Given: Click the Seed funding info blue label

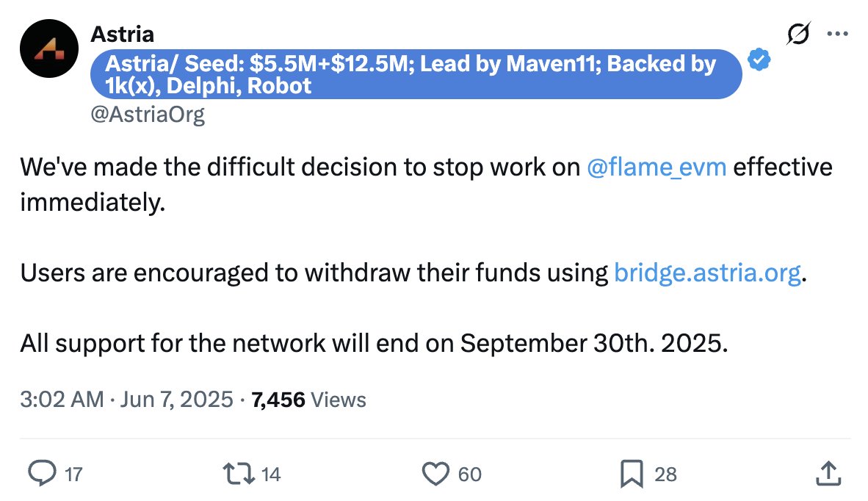Looking at the screenshot, I should coord(416,74).
